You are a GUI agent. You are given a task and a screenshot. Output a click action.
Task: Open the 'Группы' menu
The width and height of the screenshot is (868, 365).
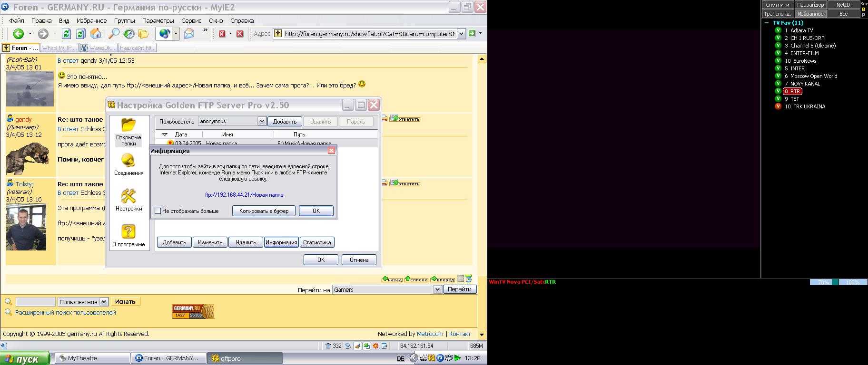pyautogui.click(x=124, y=21)
